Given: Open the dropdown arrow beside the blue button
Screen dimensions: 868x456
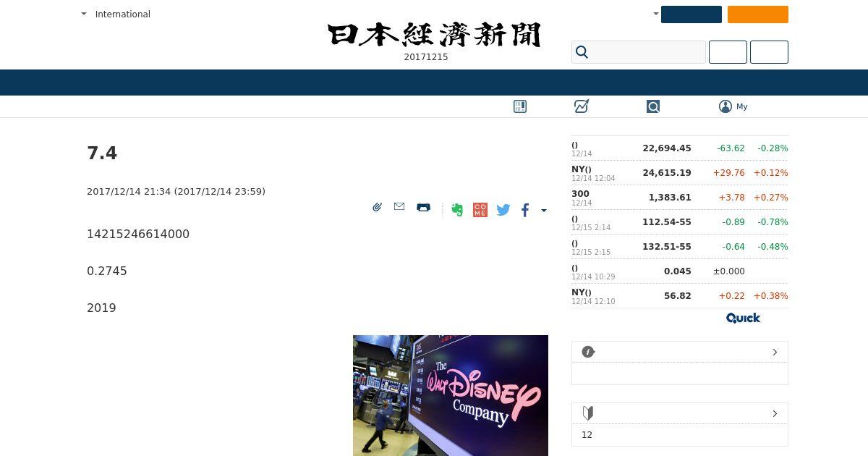Looking at the screenshot, I should [x=656, y=14].
